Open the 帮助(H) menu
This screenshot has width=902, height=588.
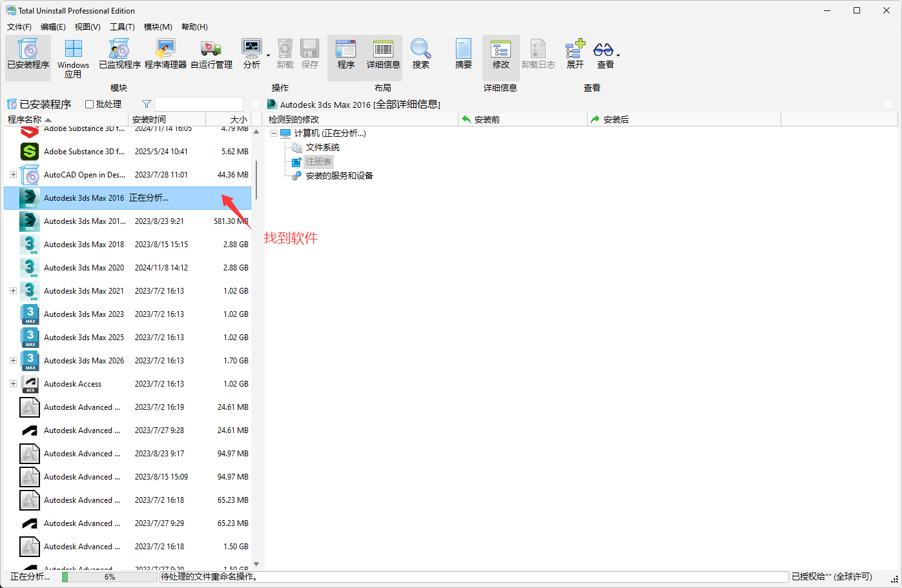point(194,26)
